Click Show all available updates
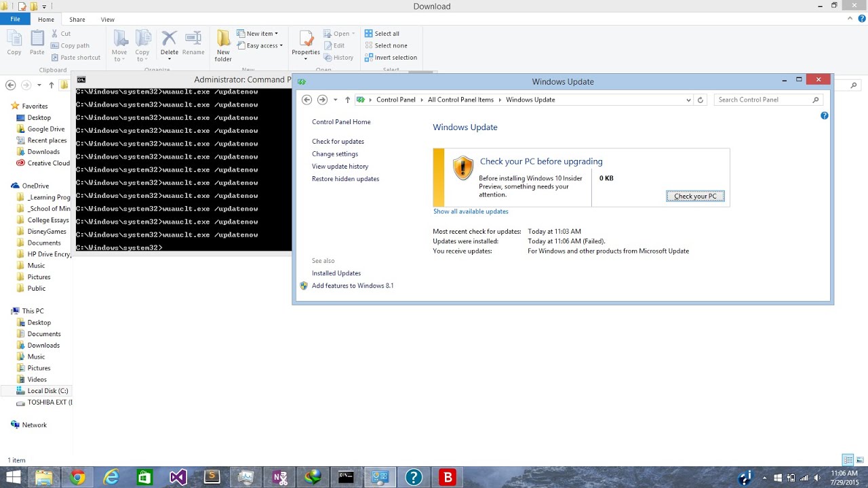Viewport: 868px width, 488px height. [471, 211]
